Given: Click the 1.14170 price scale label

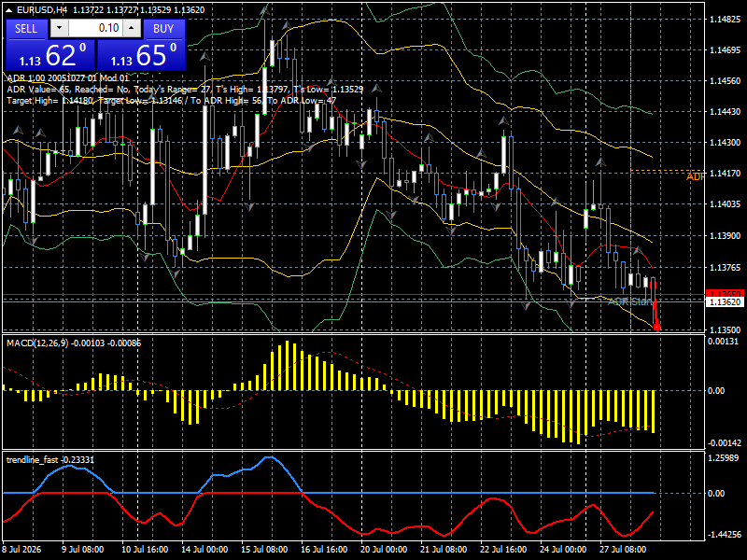Looking at the screenshot, I should click(x=726, y=174).
